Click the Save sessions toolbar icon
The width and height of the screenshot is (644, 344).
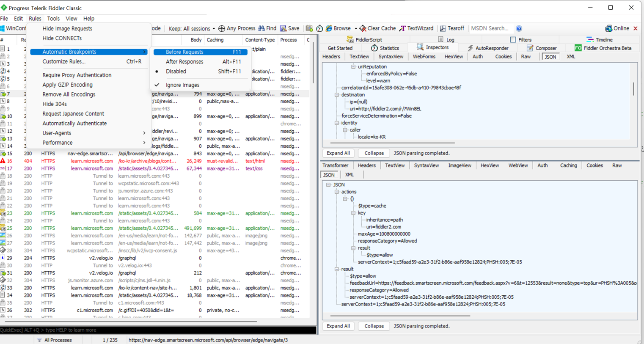pyautogui.click(x=283, y=28)
